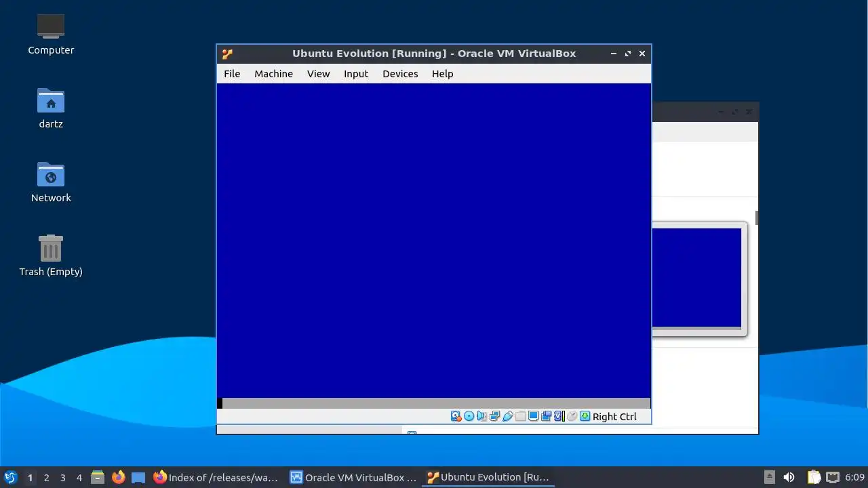
Task: Open the File menu in VirtualBox VM
Action: [x=232, y=74]
